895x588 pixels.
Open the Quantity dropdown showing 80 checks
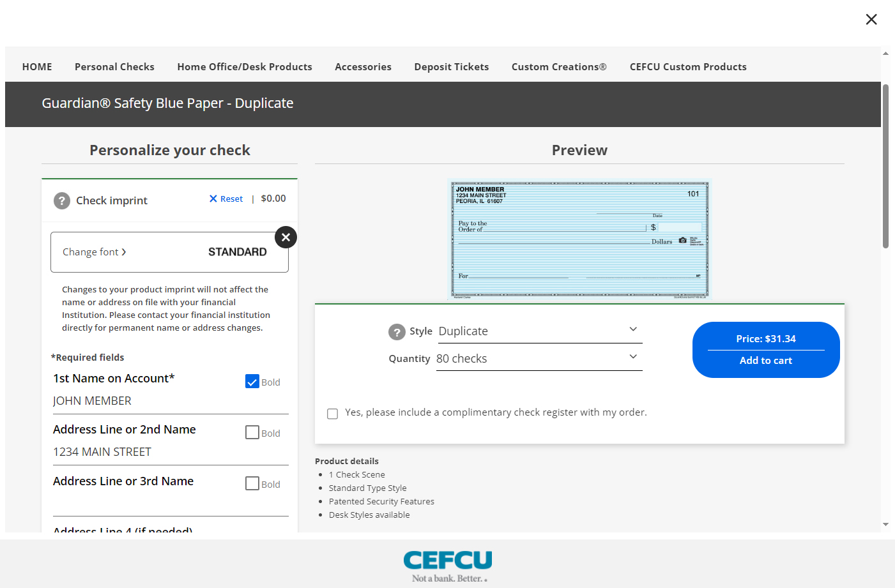539,358
